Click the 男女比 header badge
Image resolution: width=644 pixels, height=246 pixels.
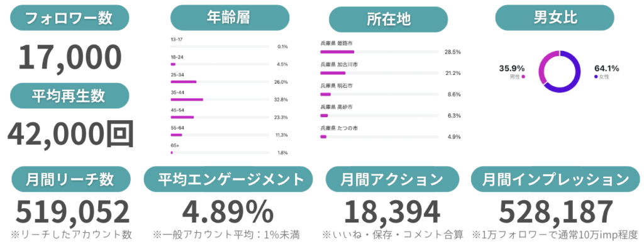pos(555,18)
